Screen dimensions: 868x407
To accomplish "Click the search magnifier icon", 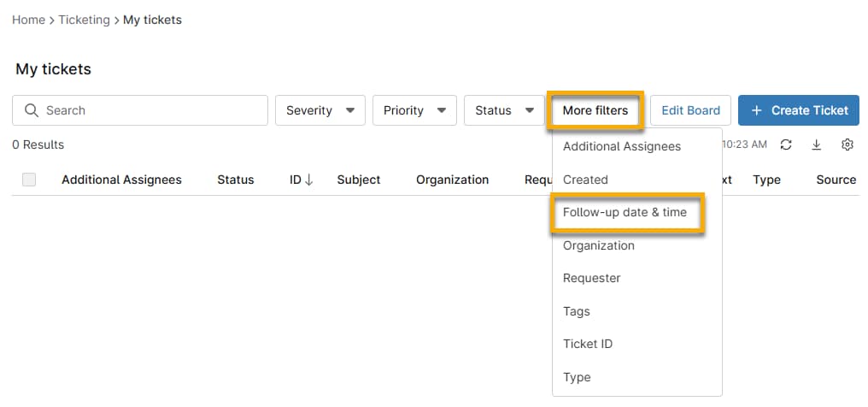I will 32,110.
